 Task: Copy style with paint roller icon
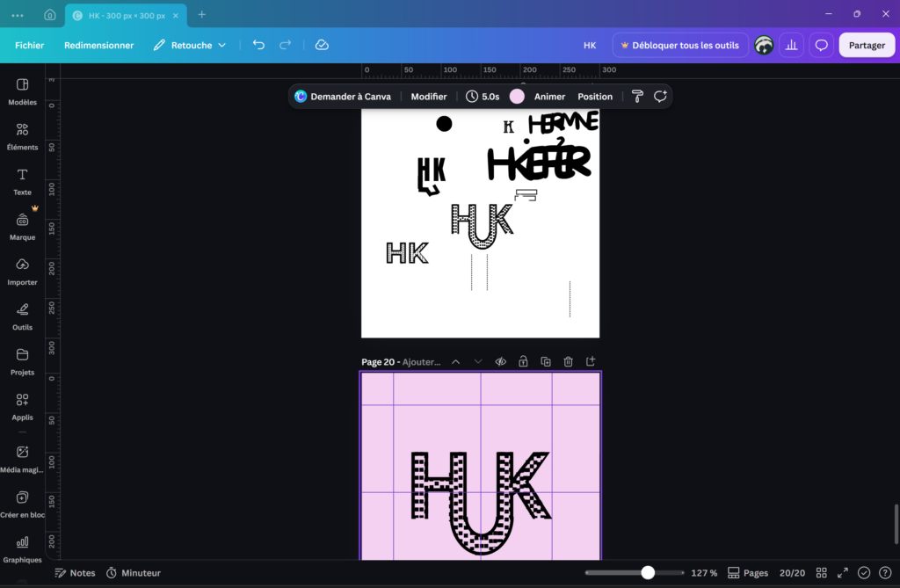coord(637,97)
